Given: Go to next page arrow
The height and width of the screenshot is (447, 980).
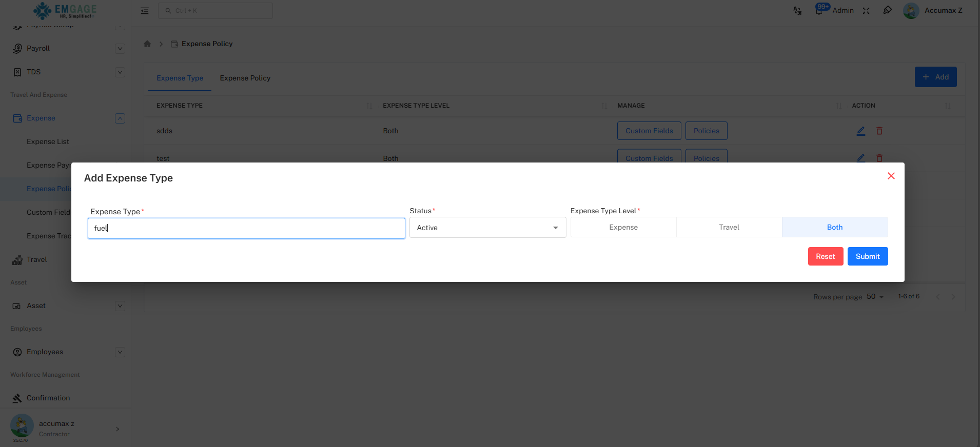Looking at the screenshot, I should tap(953, 297).
